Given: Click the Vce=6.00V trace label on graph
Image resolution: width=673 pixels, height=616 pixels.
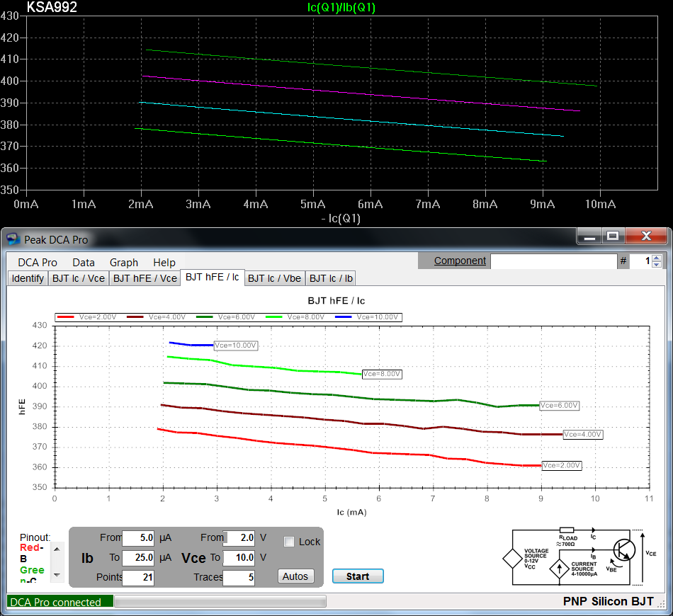Looking at the screenshot, I should tap(559, 406).
